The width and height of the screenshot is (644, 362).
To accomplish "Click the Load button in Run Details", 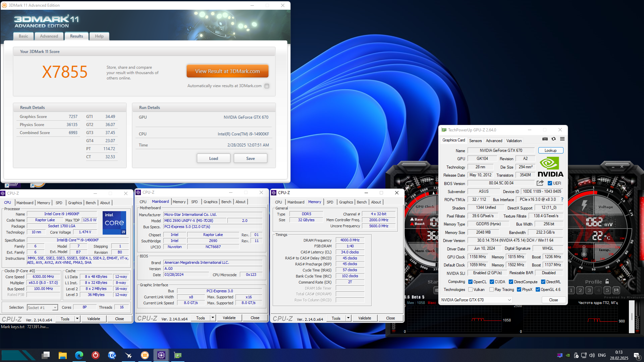I will click(213, 159).
